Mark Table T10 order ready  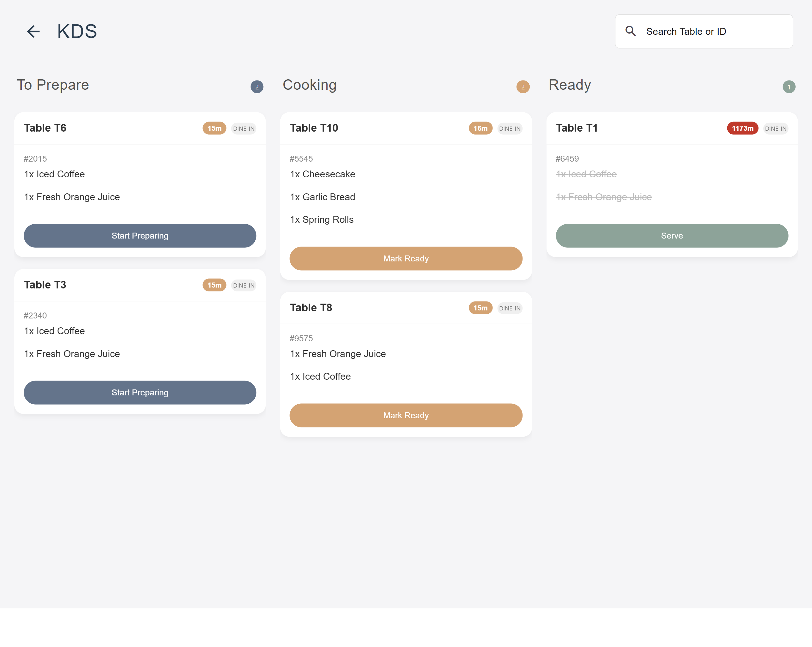coord(406,258)
